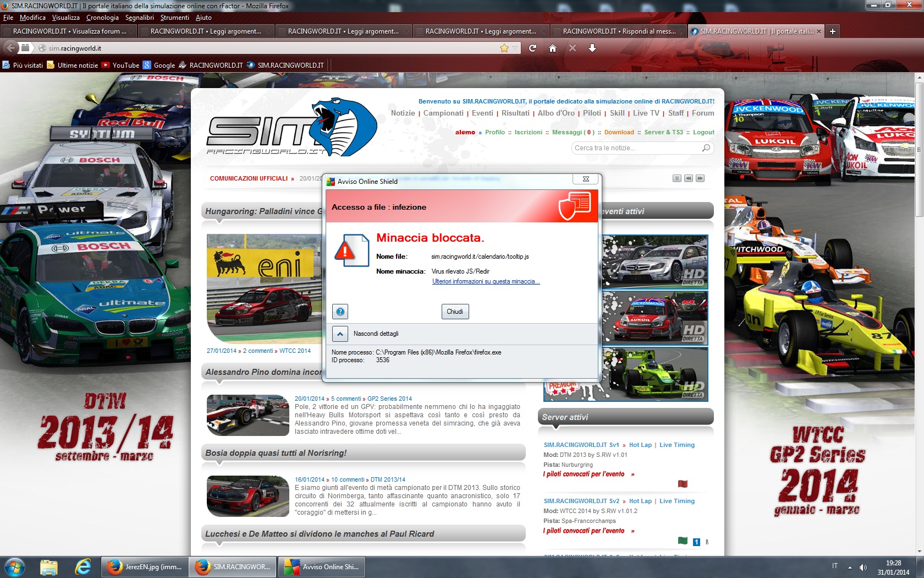Switch to JerezEN.jpg Firefox taskbar window
The image size is (924, 578).
145,566
